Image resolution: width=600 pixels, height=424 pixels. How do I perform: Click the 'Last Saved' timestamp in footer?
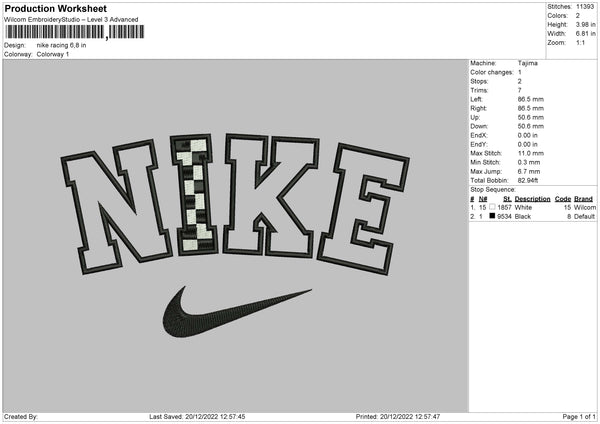197,417
